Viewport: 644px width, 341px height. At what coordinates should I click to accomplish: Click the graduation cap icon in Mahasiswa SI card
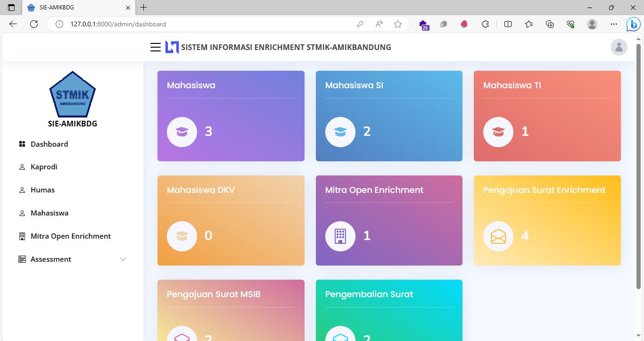click(x=340, y=132)
